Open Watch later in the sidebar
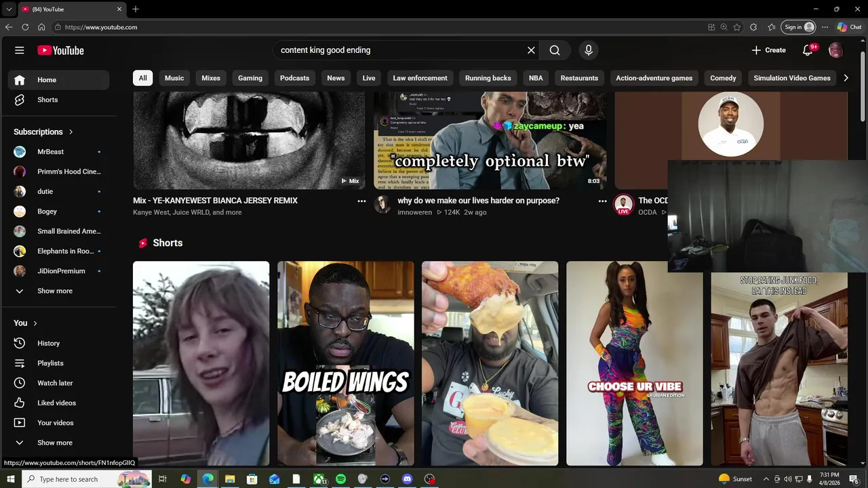 point(58,383)
